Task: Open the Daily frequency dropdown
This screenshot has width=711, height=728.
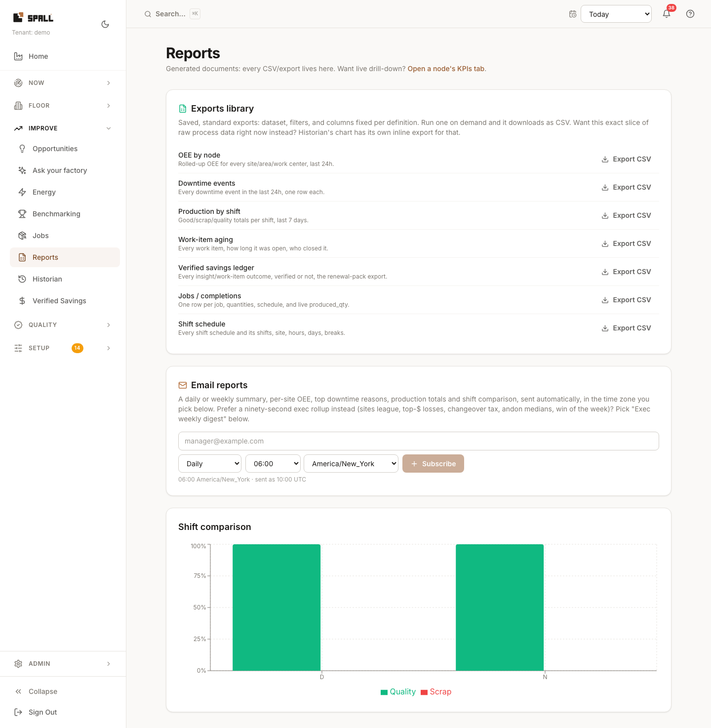Action: click(x=210, y=464)
